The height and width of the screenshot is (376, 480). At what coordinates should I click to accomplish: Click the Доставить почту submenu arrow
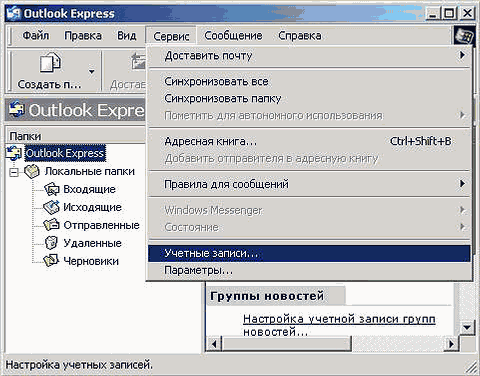pyautogui.click(x=462, y=55)
